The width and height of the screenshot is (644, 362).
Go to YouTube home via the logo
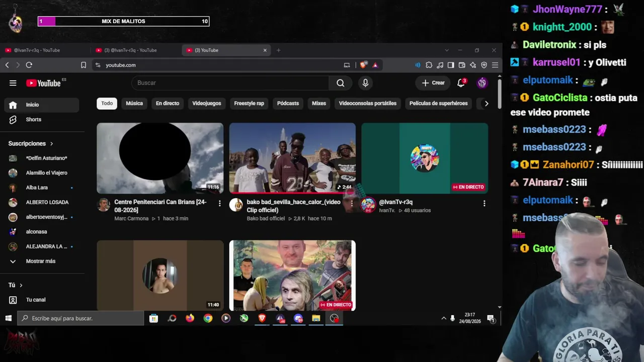coord(44,83)
